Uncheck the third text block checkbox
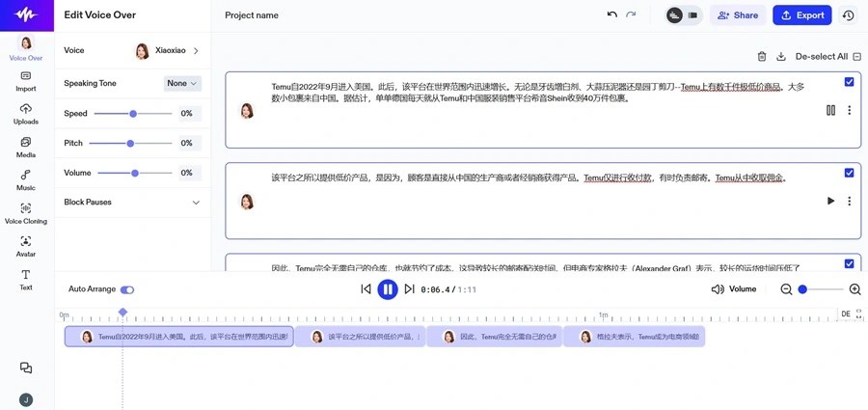The image size is (868, 410). tap(849, 263)
